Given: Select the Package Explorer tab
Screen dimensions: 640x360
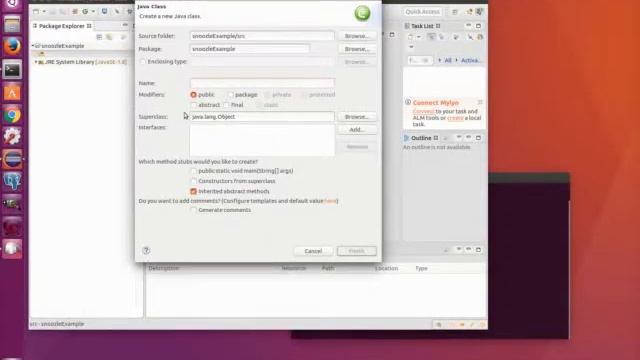Looking at the screenshot, I should [62, 26].
